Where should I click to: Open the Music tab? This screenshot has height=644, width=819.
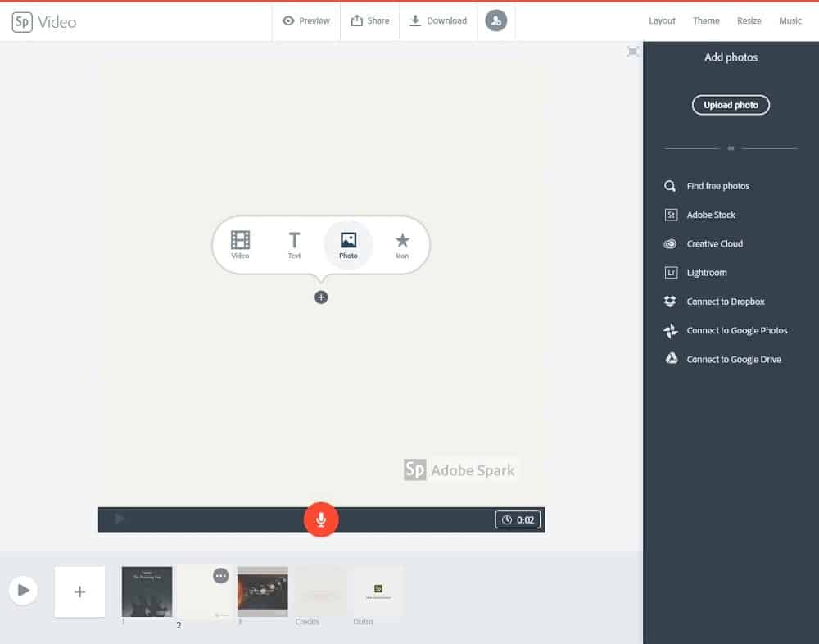(x=790, y=21)
